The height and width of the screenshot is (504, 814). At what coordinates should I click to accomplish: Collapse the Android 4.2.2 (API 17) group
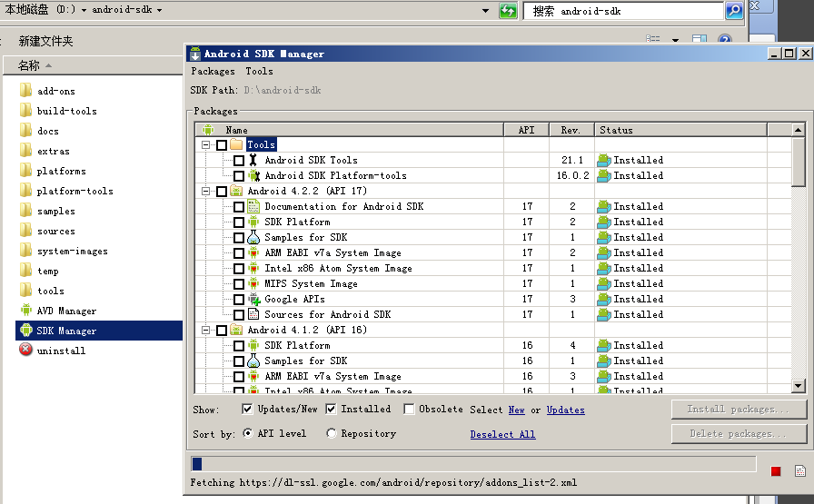coord(206,191)
